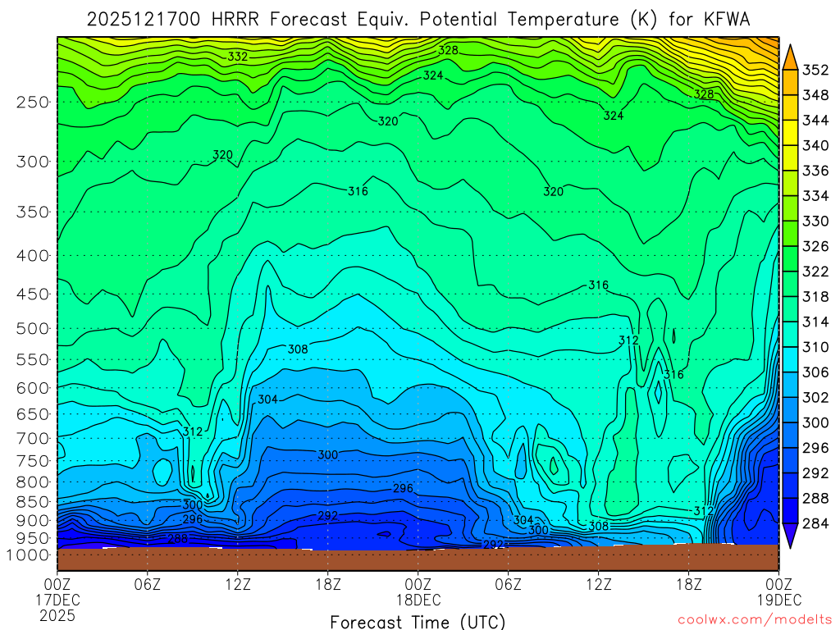This screenshot has width=840, height=630.
Task: Click the pressure axis label 550
Action: point(33,359)
